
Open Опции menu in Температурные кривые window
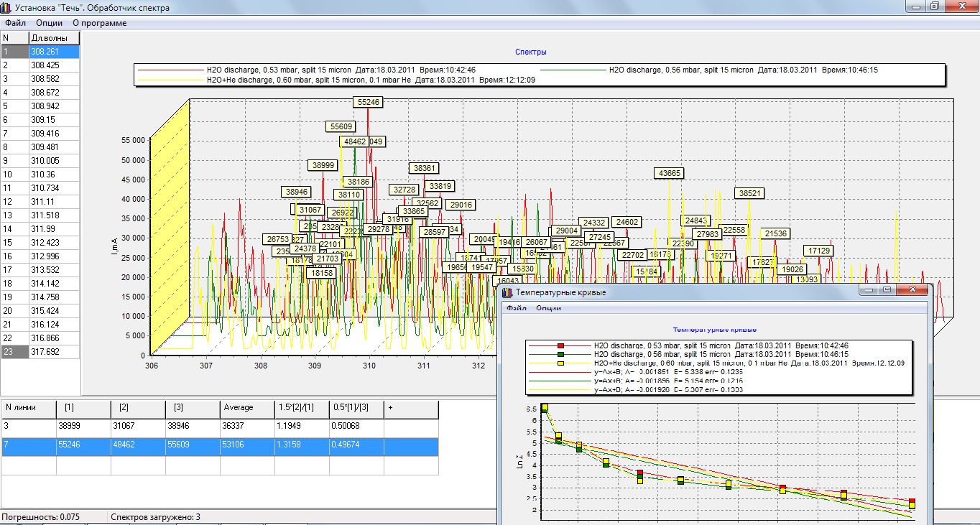(x=548, y=308)
